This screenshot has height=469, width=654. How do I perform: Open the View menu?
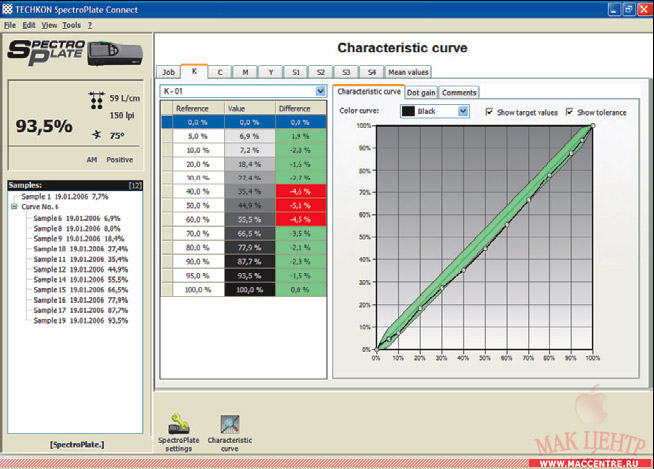click(49, 25)
